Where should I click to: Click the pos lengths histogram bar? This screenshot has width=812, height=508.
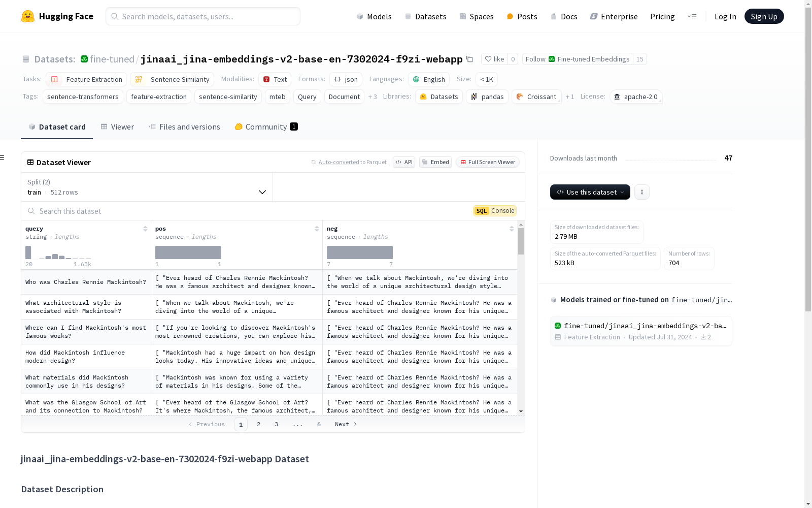[188, 252]
